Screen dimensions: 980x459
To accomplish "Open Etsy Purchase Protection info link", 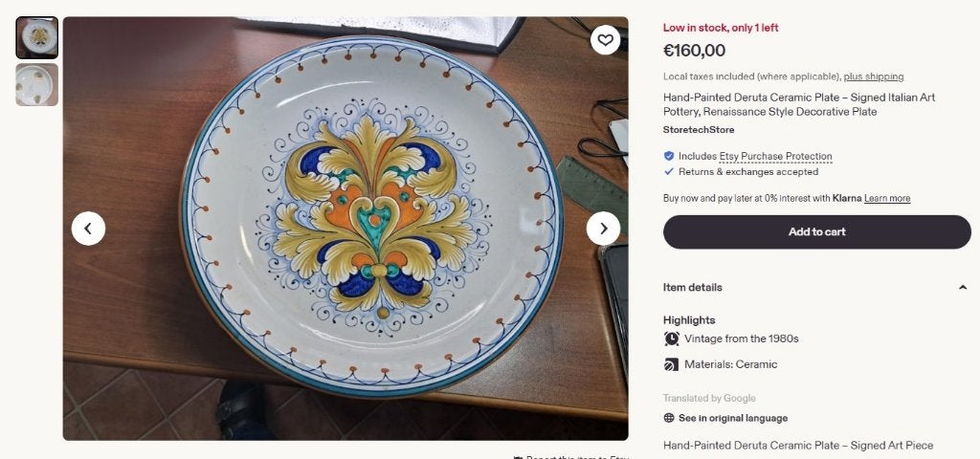I will tap(775, 156).
